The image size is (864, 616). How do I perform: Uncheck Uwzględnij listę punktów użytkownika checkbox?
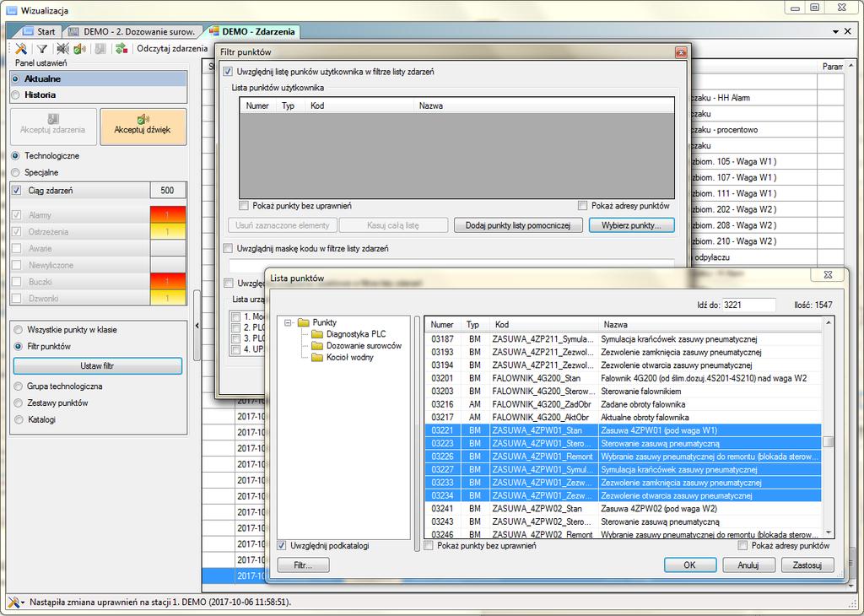(228, 72)
